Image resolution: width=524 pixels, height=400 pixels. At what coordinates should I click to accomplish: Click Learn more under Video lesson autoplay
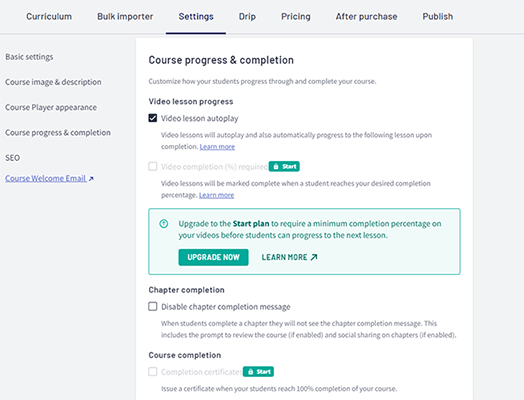(217, 147)
